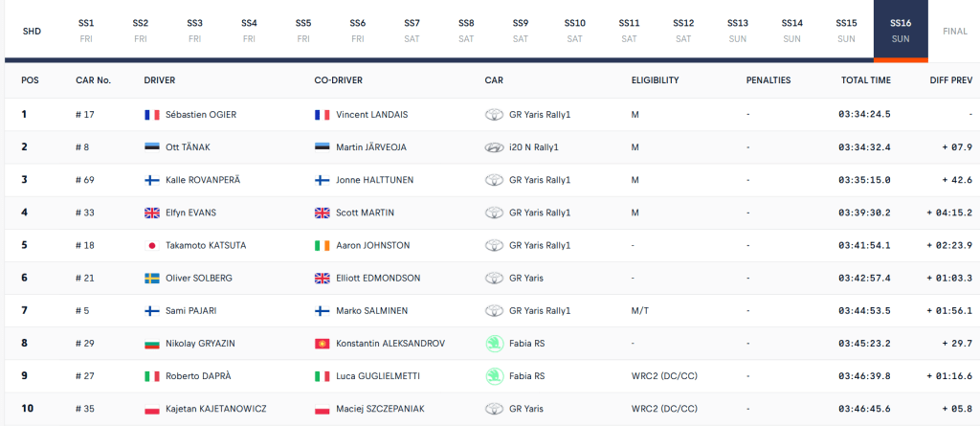This screenshot has width=980, height=426.
Task: Click the Hyundai logo beside i20 N Rally1
Action: coord(495,147)
